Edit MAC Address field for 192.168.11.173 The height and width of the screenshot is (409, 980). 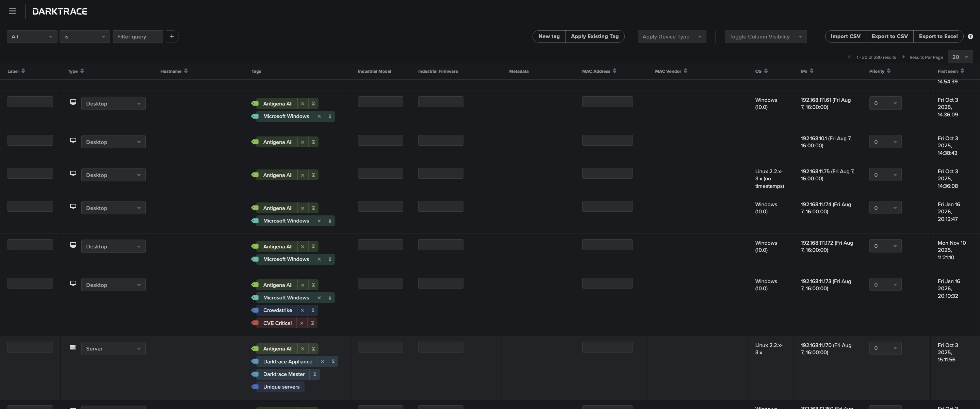pyautogui.click(x=607, y=283)
